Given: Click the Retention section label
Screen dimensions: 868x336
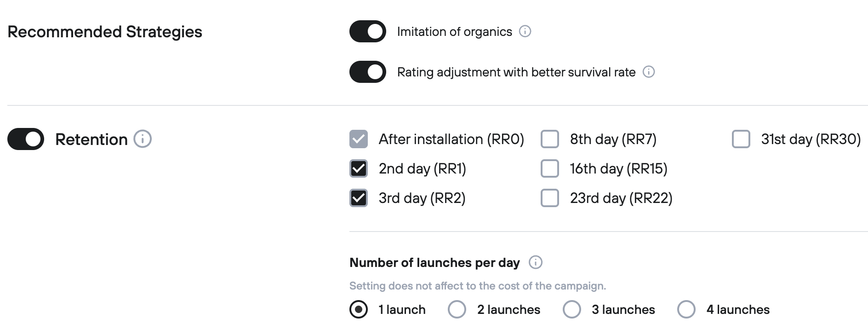Looking at the screenshot, I should [91, 139].
